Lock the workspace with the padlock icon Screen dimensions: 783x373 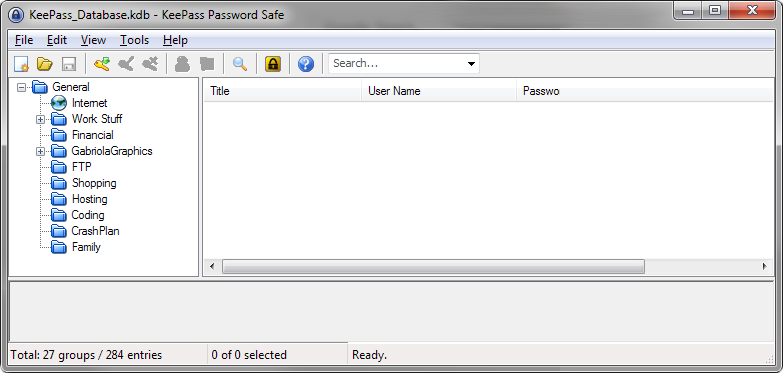(x=273, y=64)
